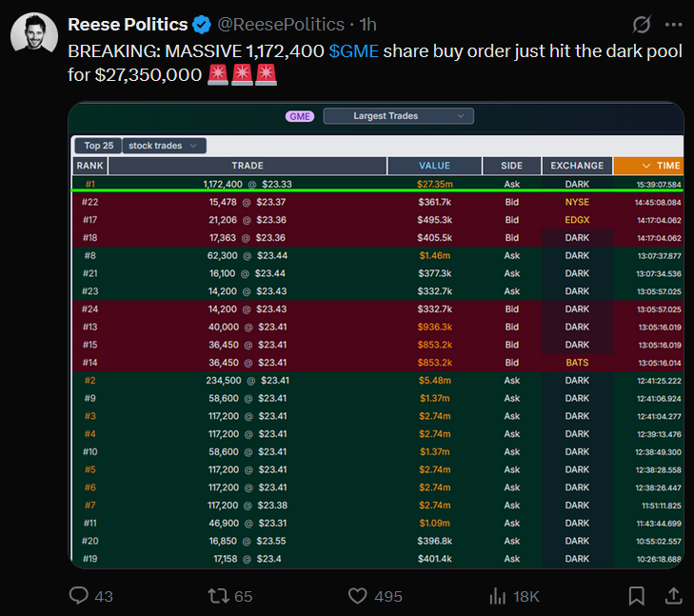Click the #24 rank cell
Viewport: 694px width, 616px height.
[x=89, y=308]
